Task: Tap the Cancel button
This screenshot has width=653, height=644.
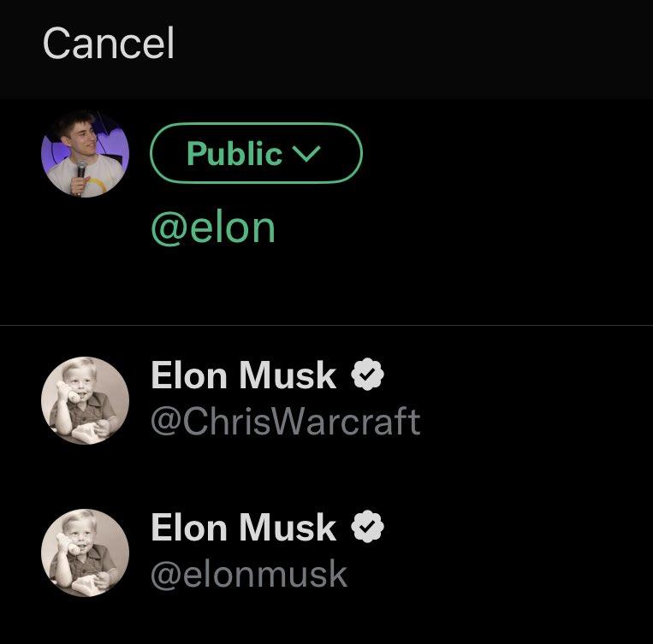Action: pyautogui.click(x=109, y=44)
